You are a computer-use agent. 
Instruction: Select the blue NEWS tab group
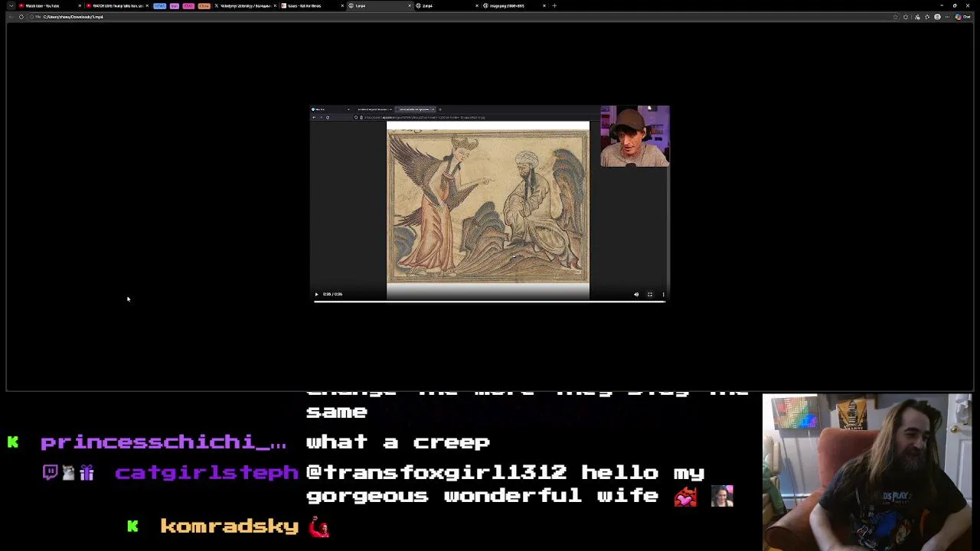tap(159, 5)
